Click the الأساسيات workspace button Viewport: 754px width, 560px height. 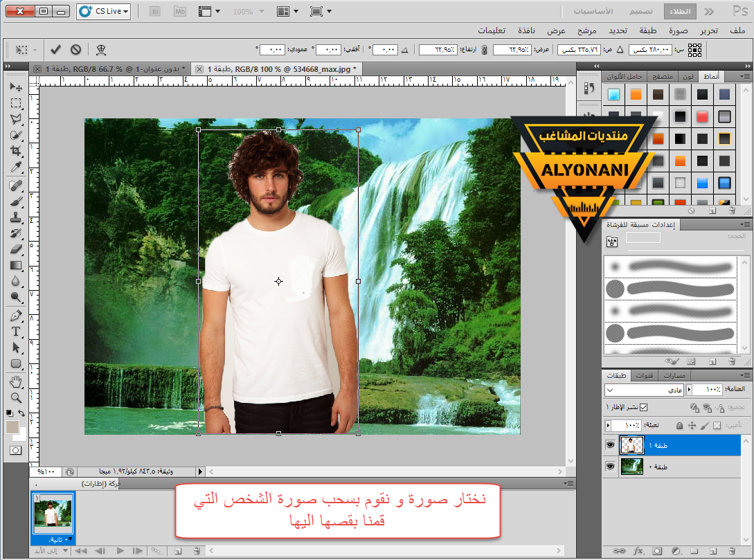click(592, 12)
